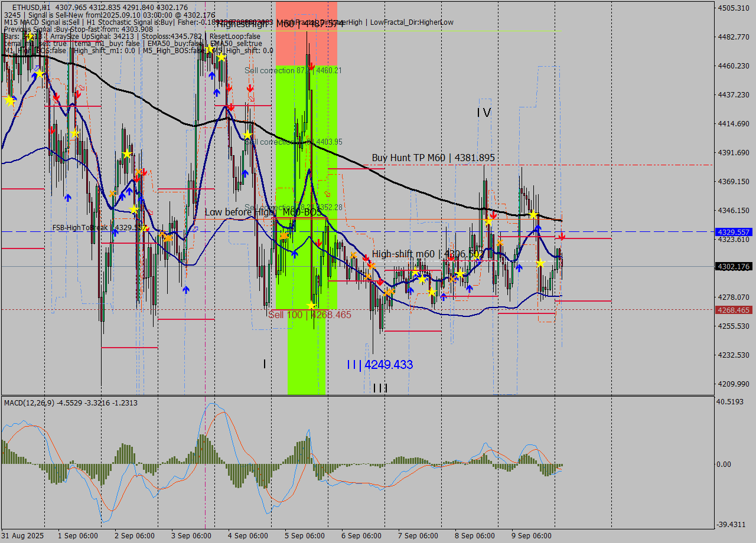Click the blue up arrow below the 3 Sep low

click(187, 288)
